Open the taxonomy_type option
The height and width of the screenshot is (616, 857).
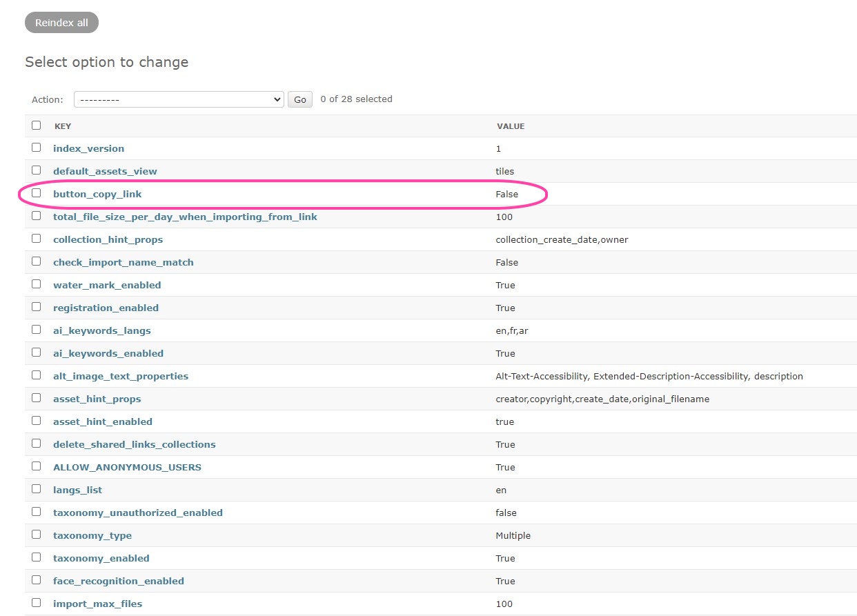pos(92,535)
